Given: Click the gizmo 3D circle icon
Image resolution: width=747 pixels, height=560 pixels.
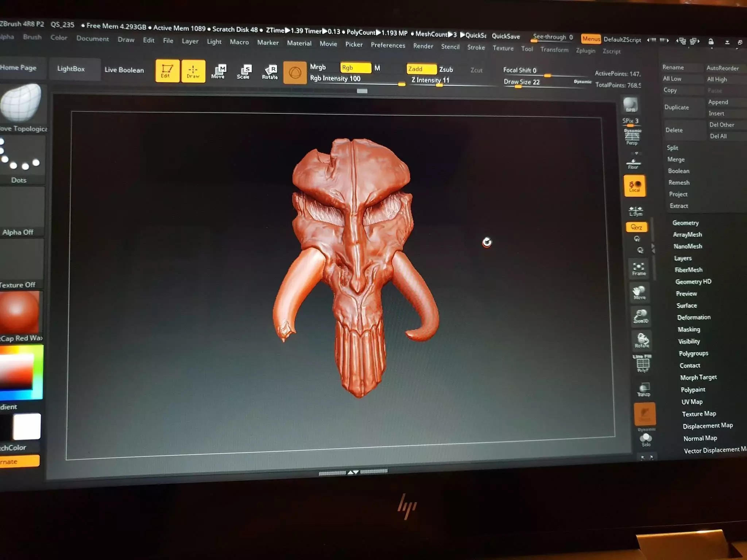Looking at the screenshot, I should (x=295, y=73).
